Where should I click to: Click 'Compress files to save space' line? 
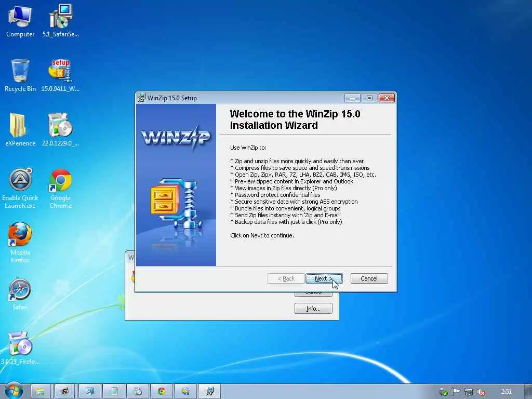[x=300, y=168]
